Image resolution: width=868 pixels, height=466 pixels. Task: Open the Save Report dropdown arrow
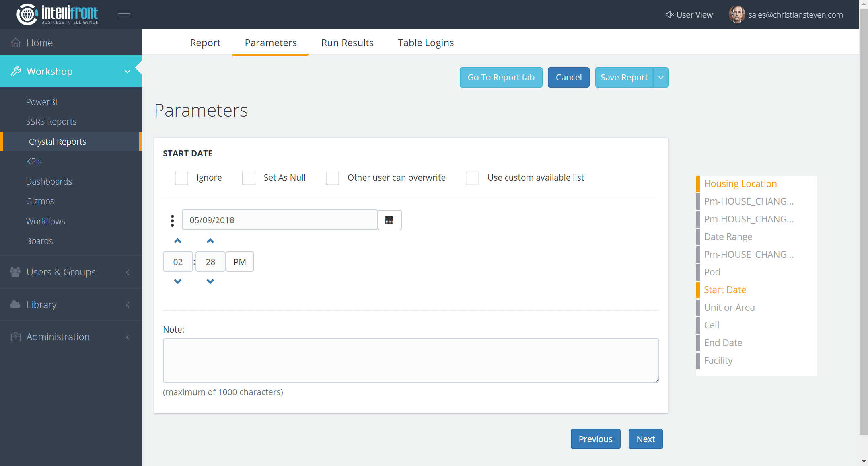(661, 77)
